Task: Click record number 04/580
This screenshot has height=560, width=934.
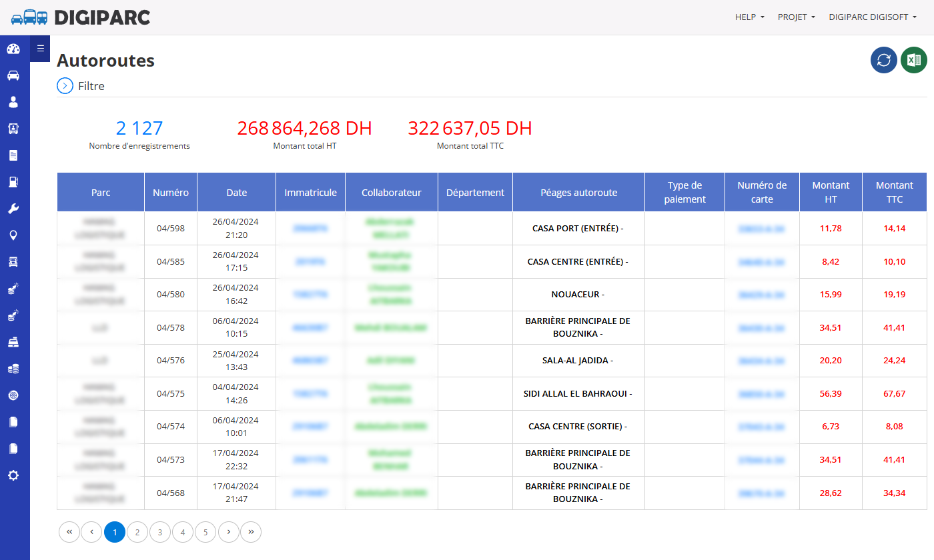Action: click(171, 295)
